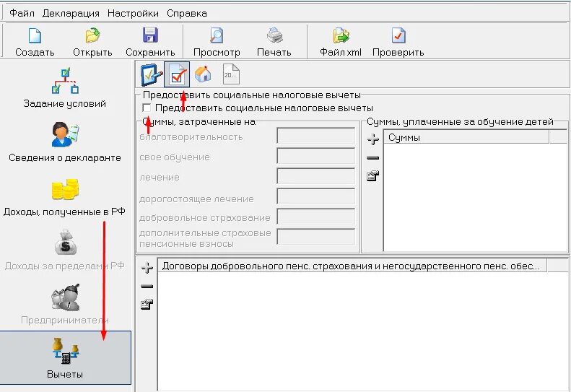Enable Предоставить социальные налоговые вычеты checkbox
571x392 pixels.
click(x=147, y=108)
